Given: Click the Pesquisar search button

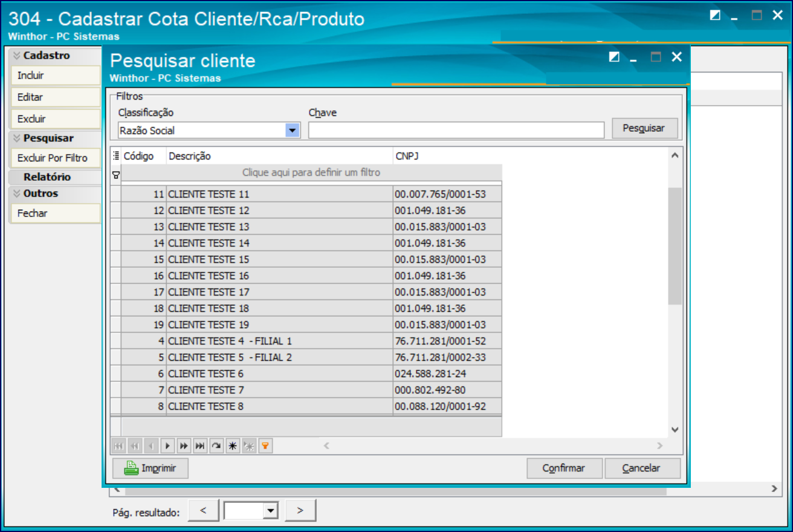Looking at the screenshot, I should click(x=644, y=128).
